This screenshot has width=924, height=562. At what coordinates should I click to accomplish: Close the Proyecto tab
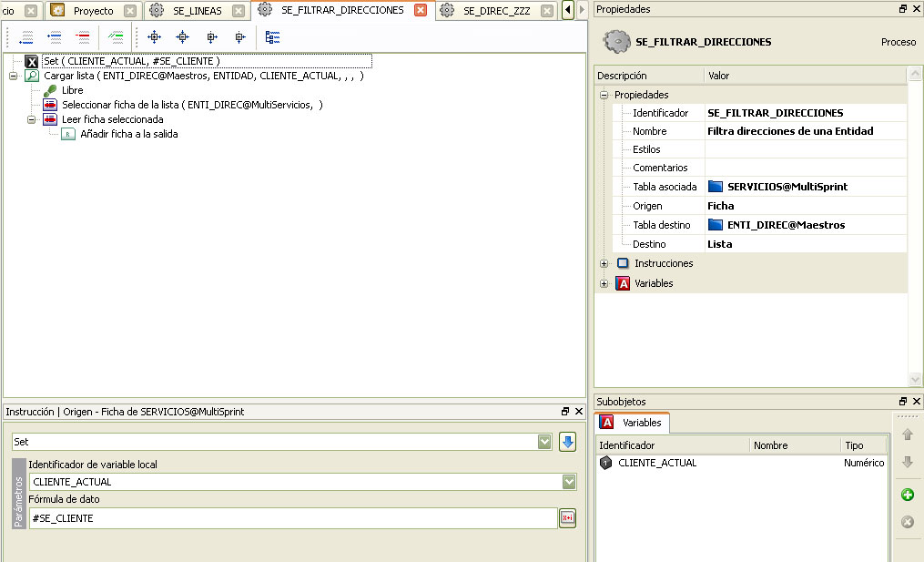(x=130, y=11)
